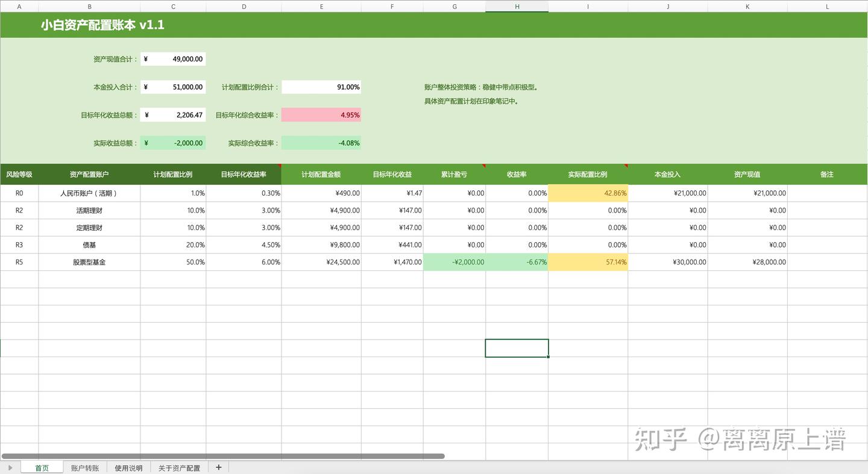Switch to the 关于资产配置 sheet tab
The width and height of the screenshot is (868, 474).
click(178, 467)
